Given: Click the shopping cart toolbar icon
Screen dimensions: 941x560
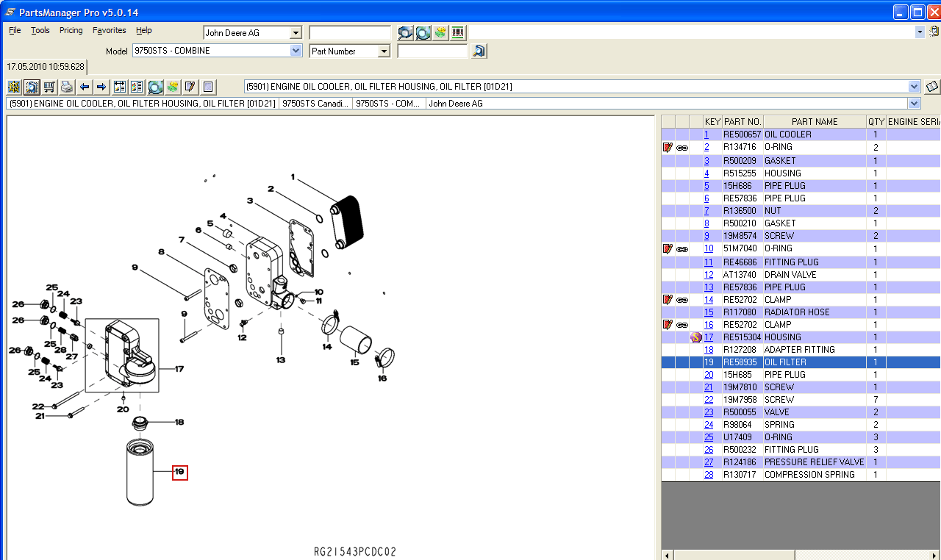Looking at the screenshot, I should click(49, 87).
